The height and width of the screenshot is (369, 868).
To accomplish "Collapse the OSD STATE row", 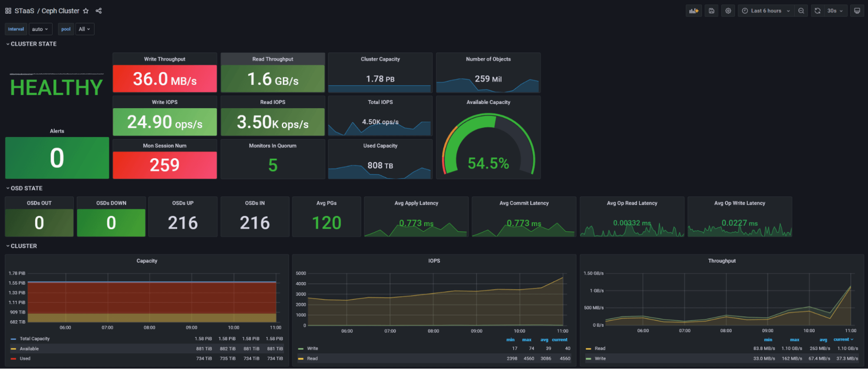I will [x=24, y=188].
